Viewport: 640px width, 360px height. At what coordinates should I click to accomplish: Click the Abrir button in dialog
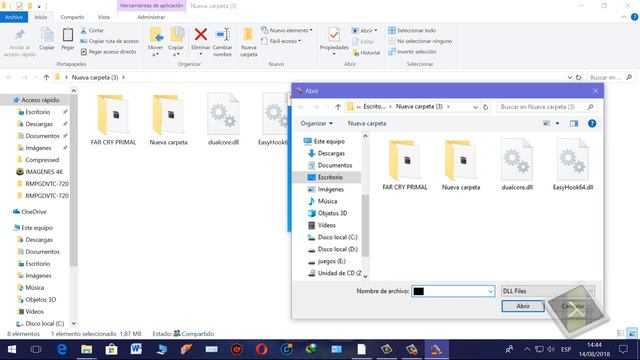pos(523,306)
